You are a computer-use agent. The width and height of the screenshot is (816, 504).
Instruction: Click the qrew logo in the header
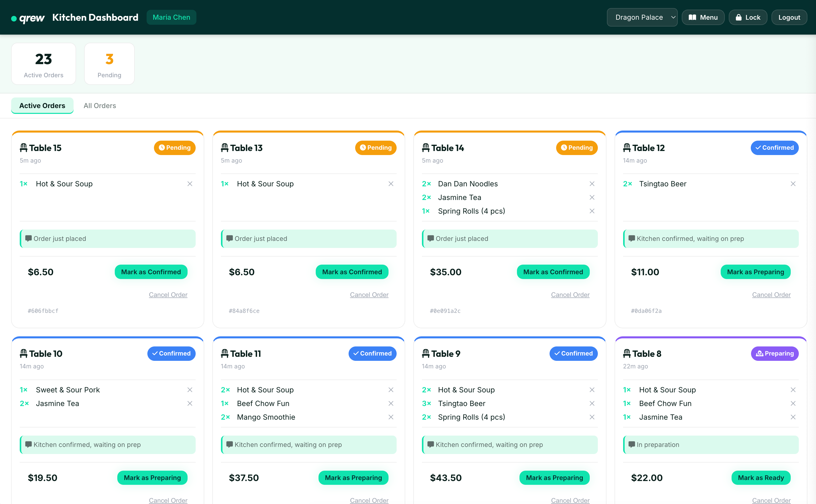(28, 17)
